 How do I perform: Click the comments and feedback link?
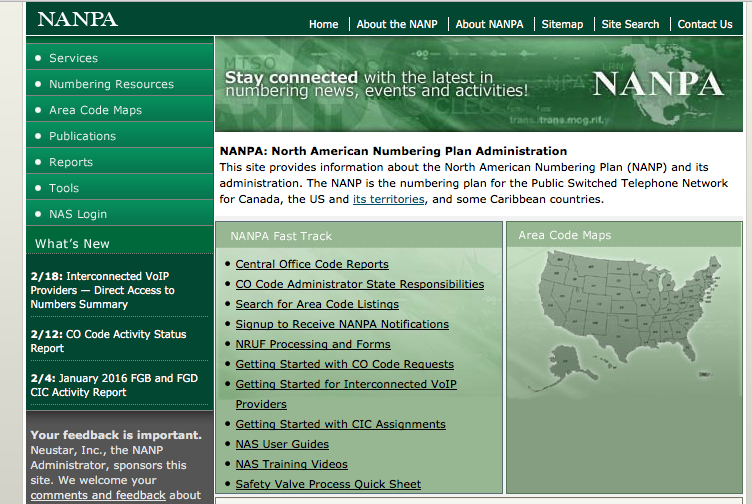coord(98,495)
